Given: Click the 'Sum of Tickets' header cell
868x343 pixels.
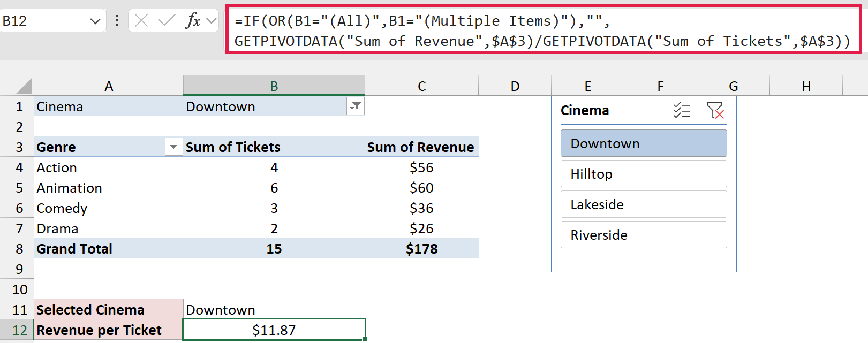Looking at the screenshot, I should 274,147.
